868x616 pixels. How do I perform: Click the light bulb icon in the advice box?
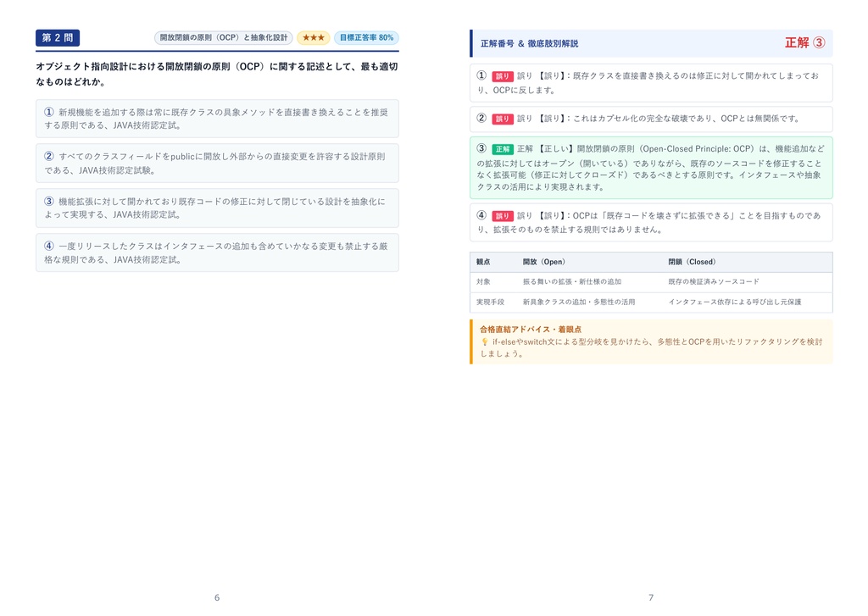tap(484, 342)
